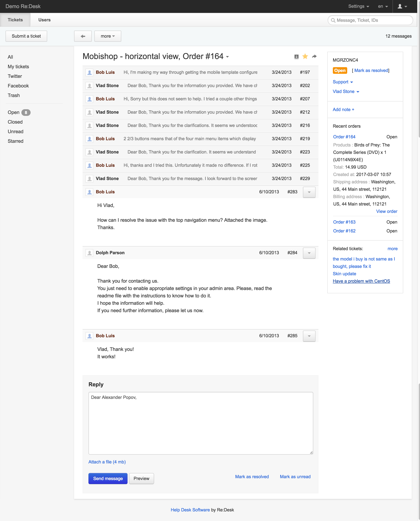Screen dimensions: 420x521
Task: Star the Mobishop ticket
Action: point(305,56)
